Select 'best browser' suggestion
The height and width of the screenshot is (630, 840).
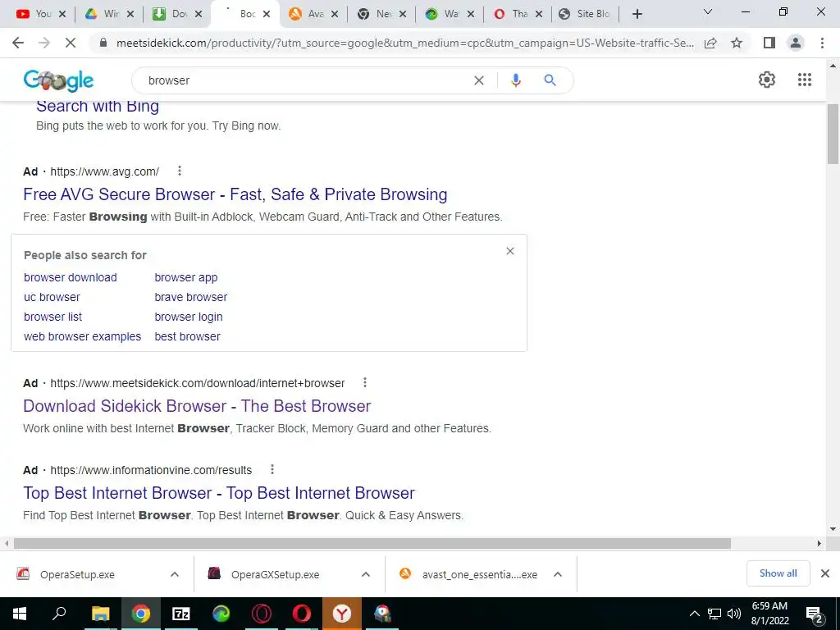(188, 336)
